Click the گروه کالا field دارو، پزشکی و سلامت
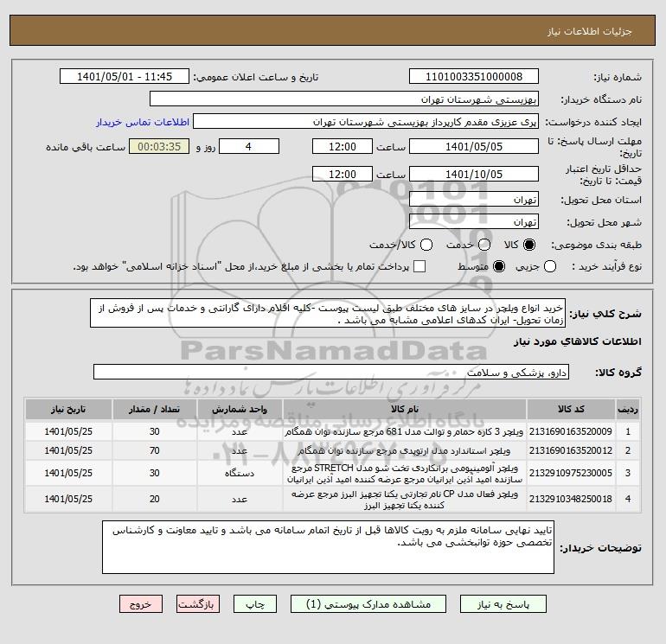Viewport: 666px width, 644px height. (331, 373)
